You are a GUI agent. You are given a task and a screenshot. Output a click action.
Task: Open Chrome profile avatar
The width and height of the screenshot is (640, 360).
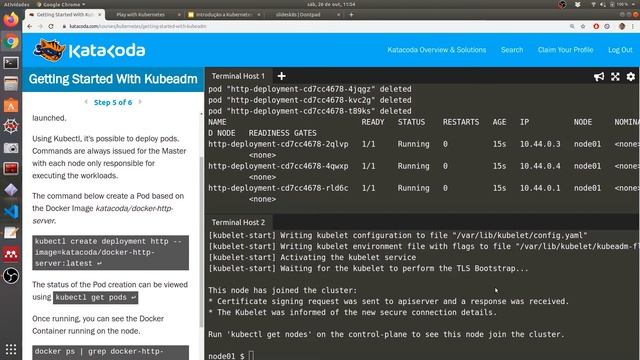622,26
